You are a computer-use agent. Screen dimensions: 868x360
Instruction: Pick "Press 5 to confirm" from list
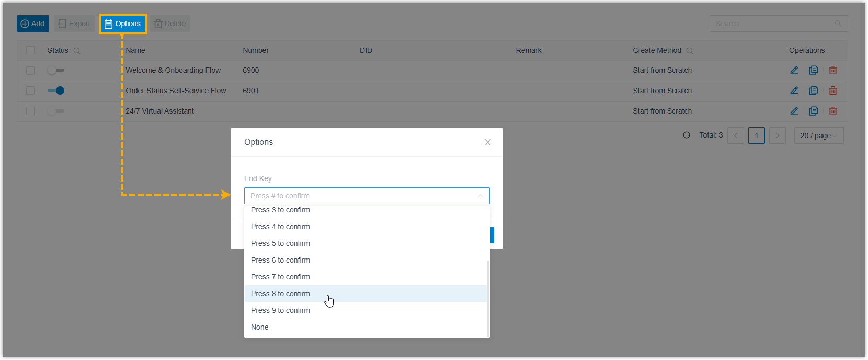[280, 243]
